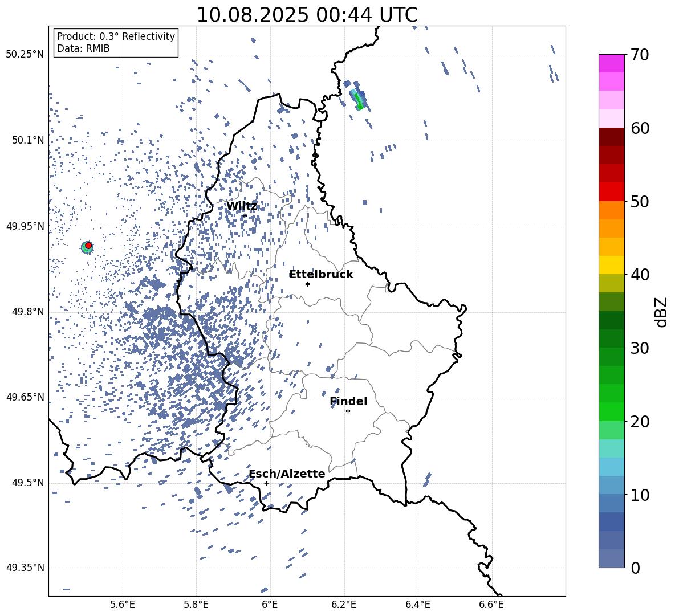The width and height of the screenshot is (675, 616).
Task: Click 'Product: 0.3° Reflectivity' text
Action: coord(116,36)
